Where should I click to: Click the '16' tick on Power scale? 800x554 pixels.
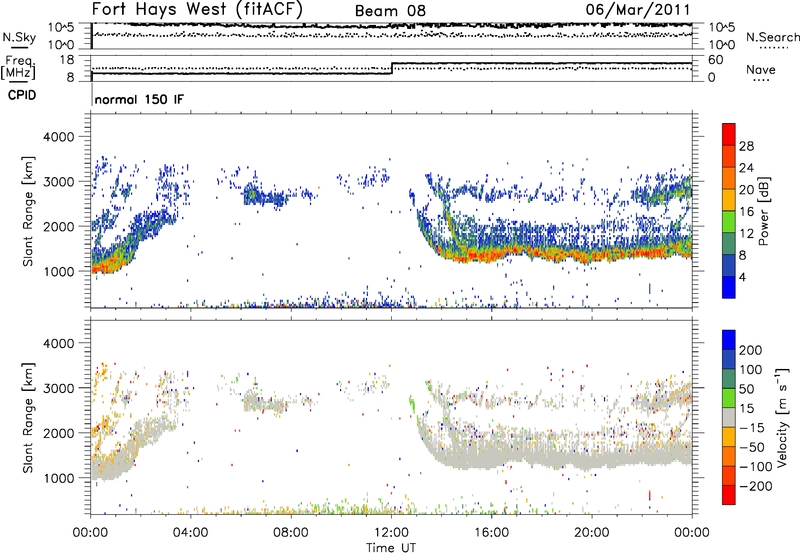pyautogui.click(x=746, y=212)
